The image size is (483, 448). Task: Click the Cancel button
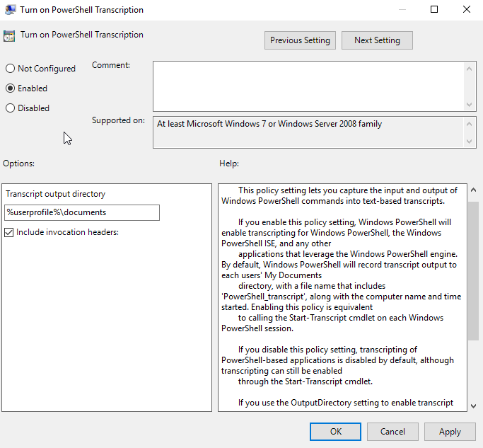392,431
